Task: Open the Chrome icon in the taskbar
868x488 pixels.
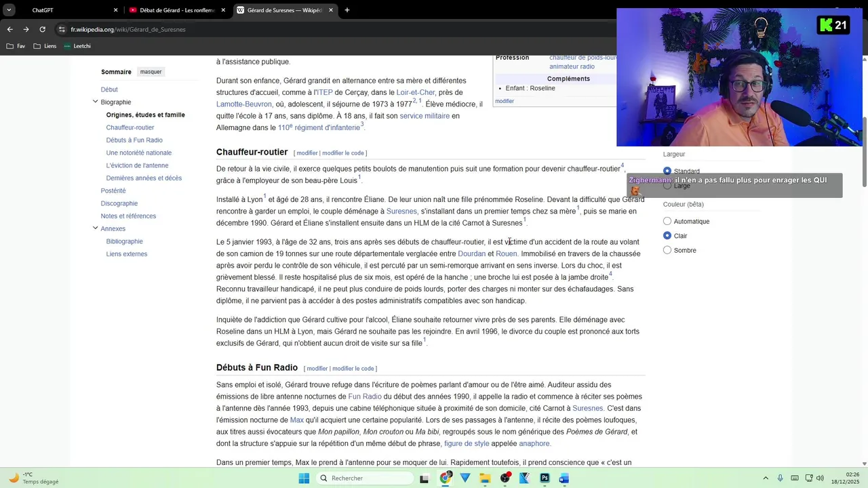Action: (x=446, y=479)
